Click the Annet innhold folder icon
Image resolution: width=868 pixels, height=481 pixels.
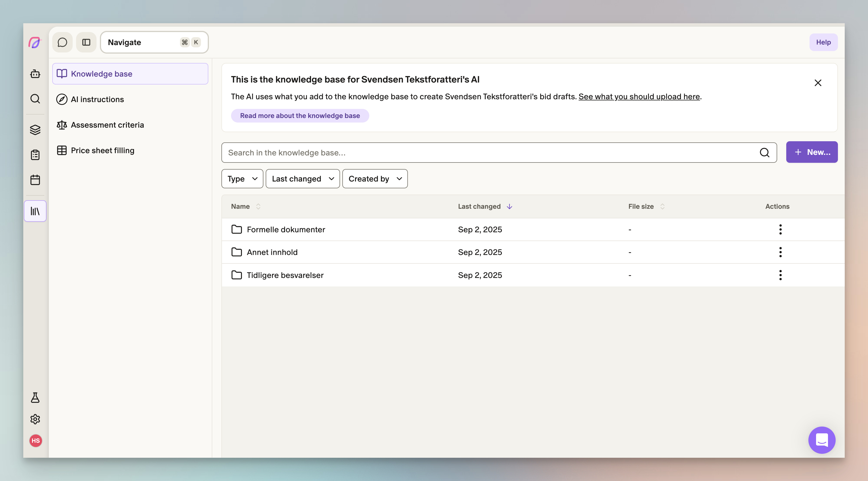point(236,252)
